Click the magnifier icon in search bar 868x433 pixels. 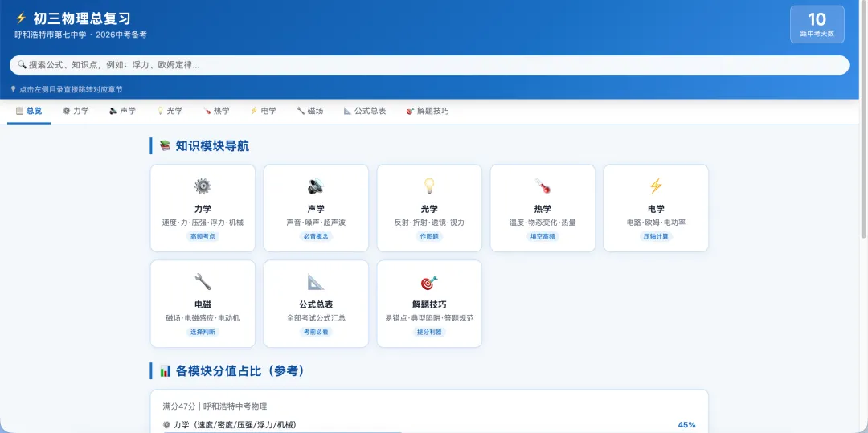pos(23,65)
